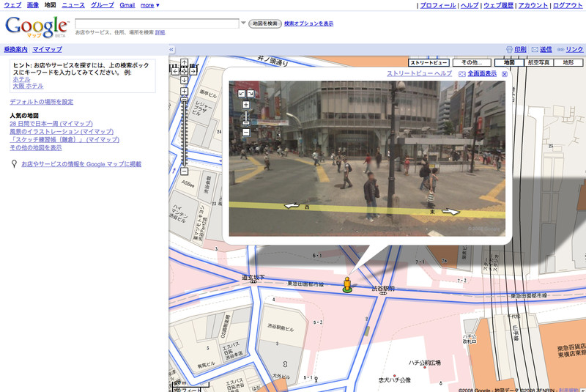Open プロフィール profile link
Image resolution: width=586 pixels, height=392 pixels.
pyautogui.click(x=438, y=5)
